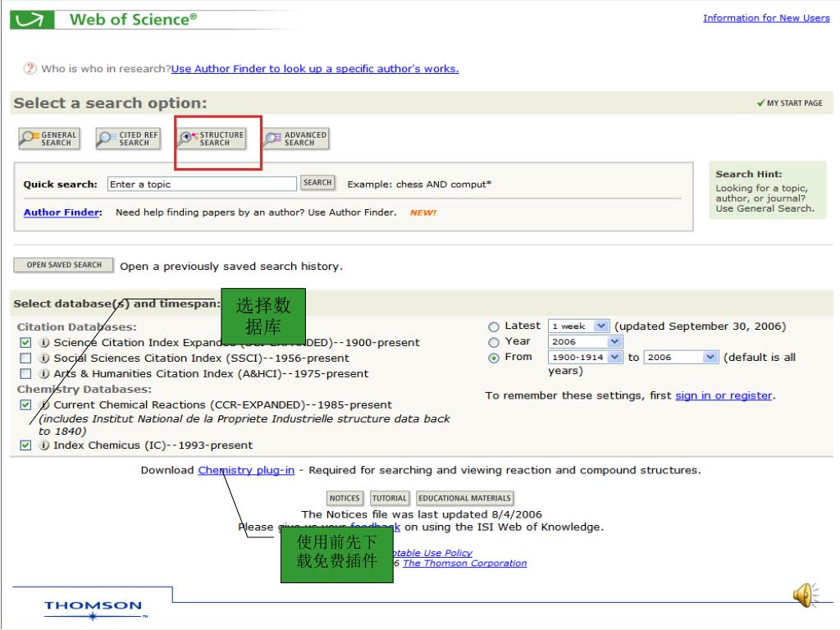Click the green Web of Science arrow logo

pyautogui.click(x=32, y=20)
